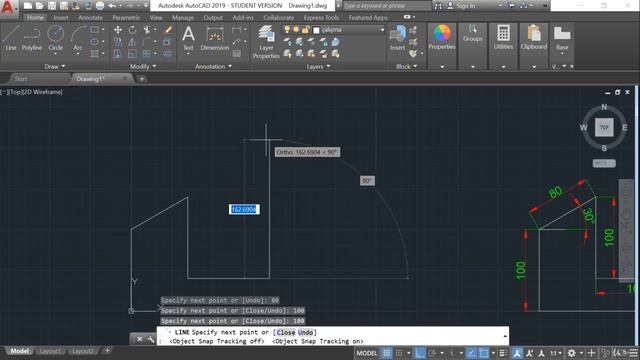Choose Undo option in command line
Screen dimensions: 640x360
pyautogui.click(x=305, y=332)
